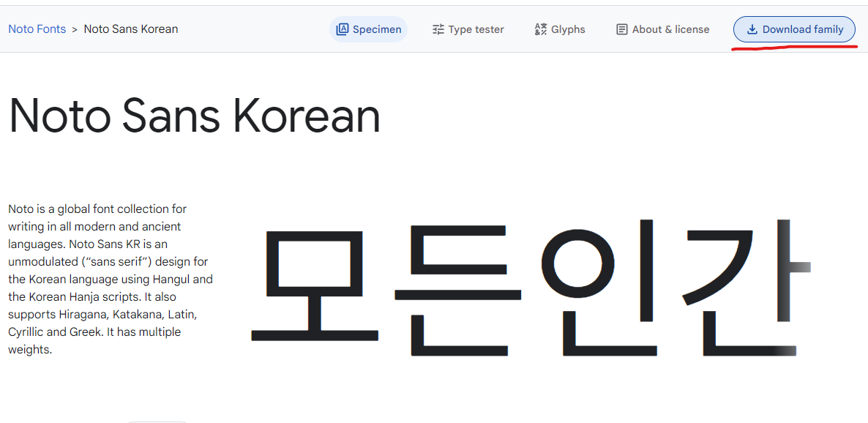The height and width of the screenshot is (423, 868).
Task: Open the Specimen tab
Action: coord(369,29)
